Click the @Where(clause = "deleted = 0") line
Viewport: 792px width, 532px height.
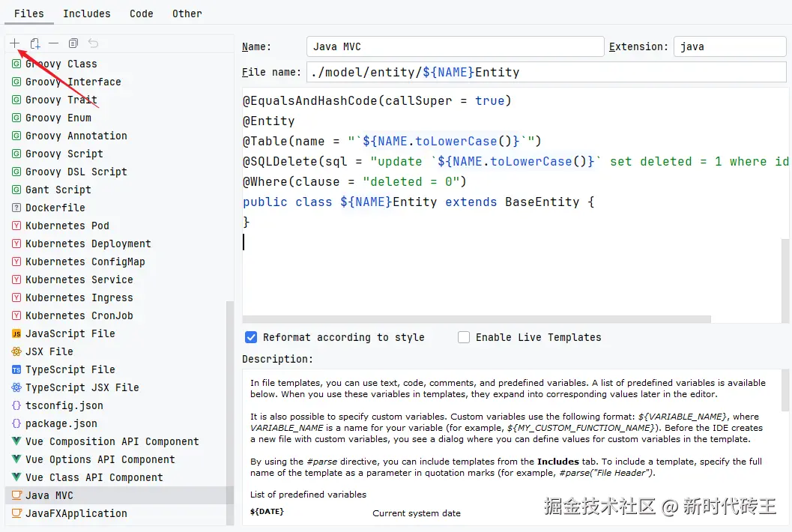(354, 182)
